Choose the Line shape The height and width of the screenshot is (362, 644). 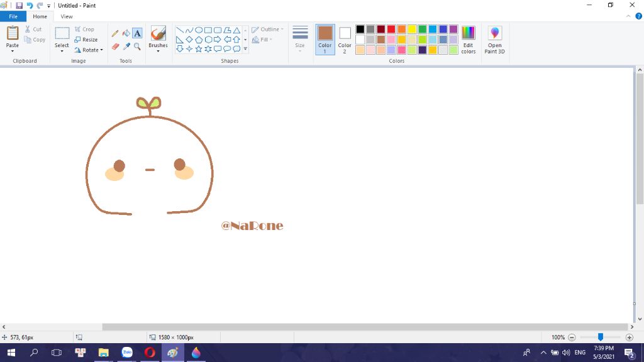tap(180, 30)
